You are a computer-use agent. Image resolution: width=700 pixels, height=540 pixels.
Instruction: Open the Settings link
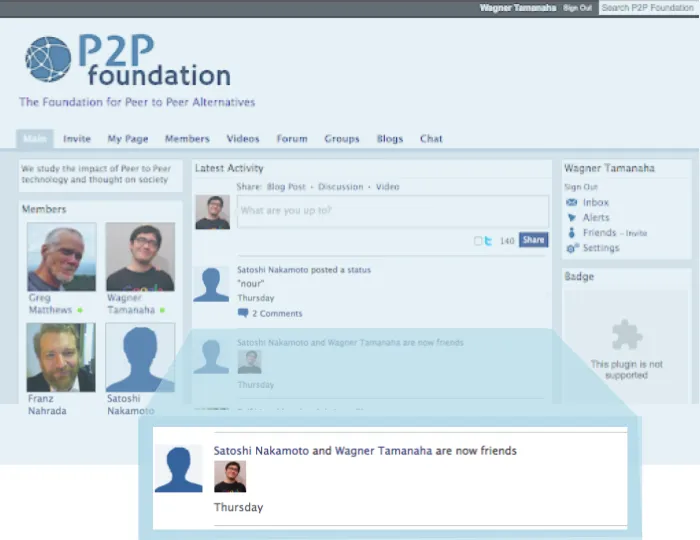(x=601, y=248)
